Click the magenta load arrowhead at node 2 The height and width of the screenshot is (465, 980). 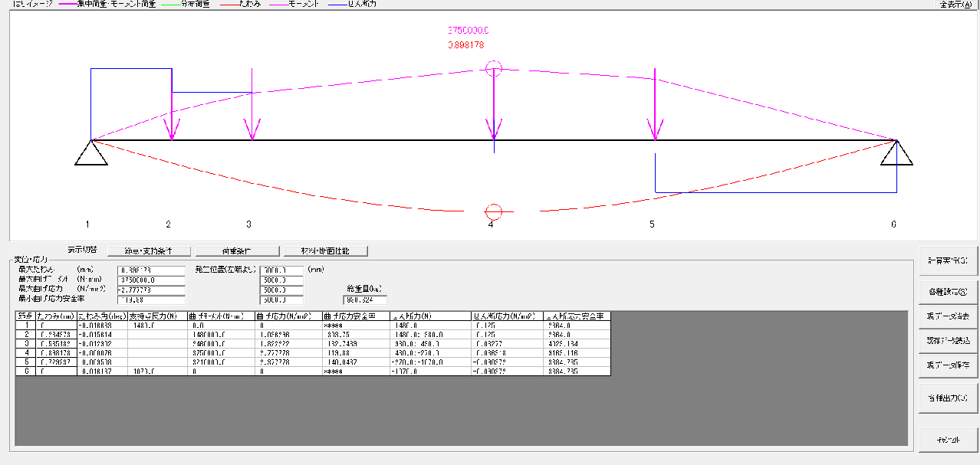tap(173, 130)
